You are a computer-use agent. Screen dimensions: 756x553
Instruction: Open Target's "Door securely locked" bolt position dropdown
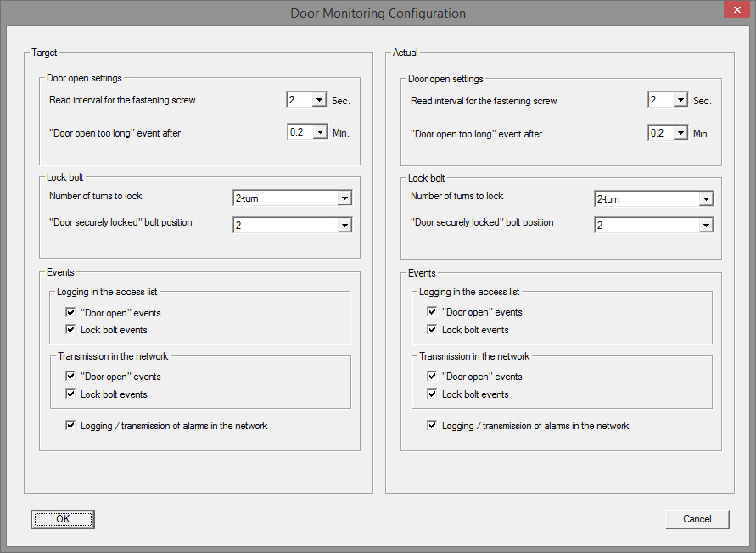point(344,225)
